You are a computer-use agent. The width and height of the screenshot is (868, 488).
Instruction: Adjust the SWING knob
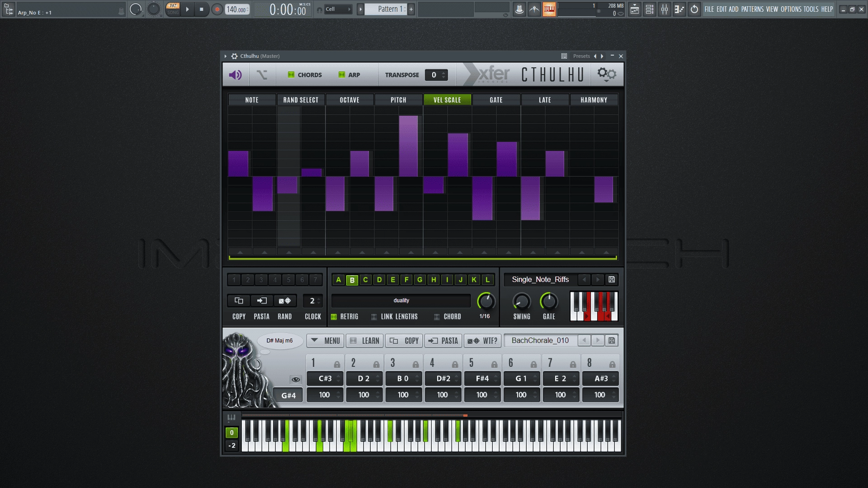[521, 301]
